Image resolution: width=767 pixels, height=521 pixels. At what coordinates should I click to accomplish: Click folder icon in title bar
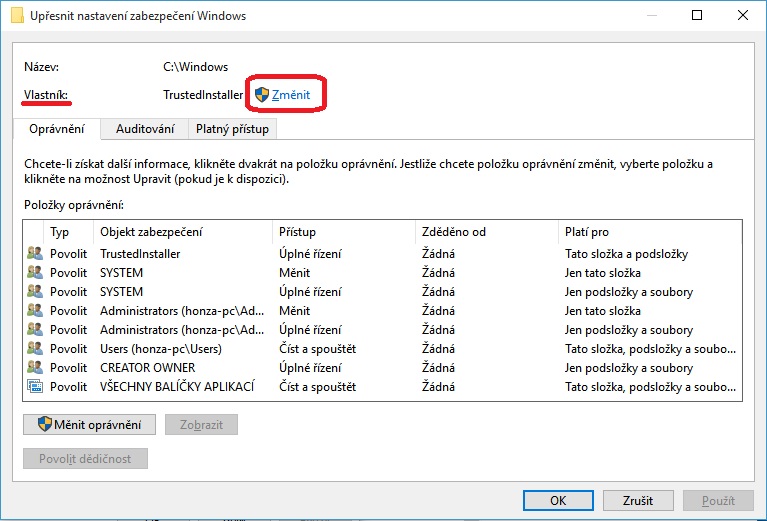17,15
